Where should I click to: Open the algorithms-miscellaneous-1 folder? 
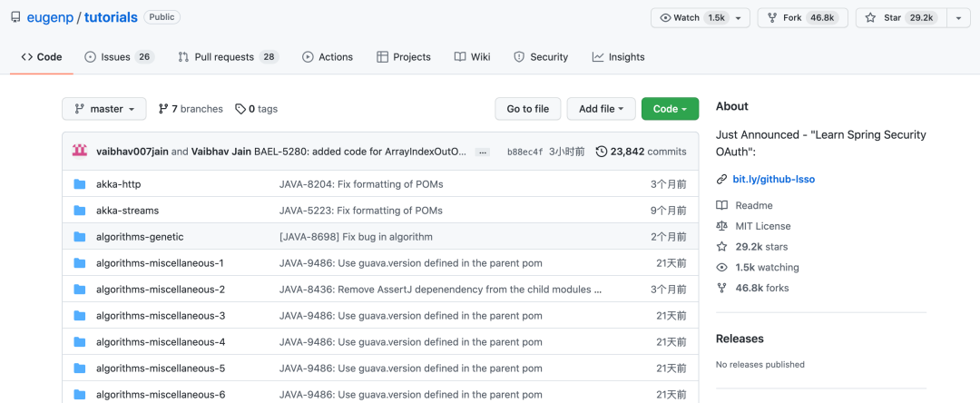click(x=160, y=263)
